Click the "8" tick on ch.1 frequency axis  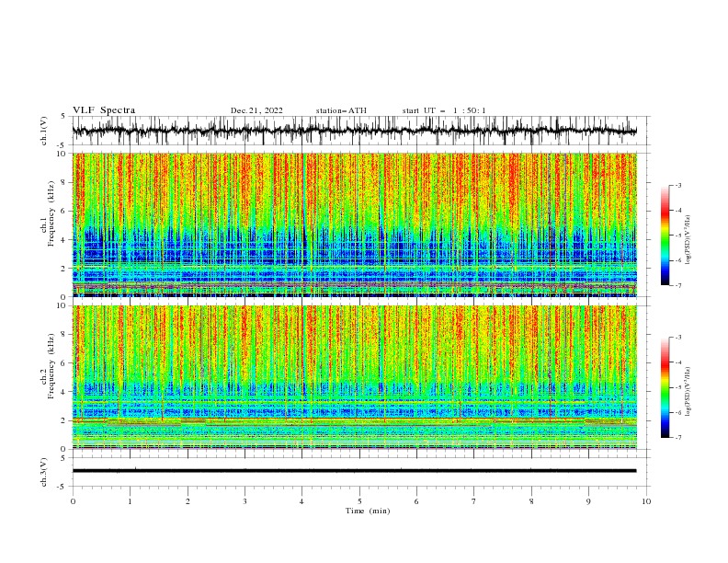point(64,182)
